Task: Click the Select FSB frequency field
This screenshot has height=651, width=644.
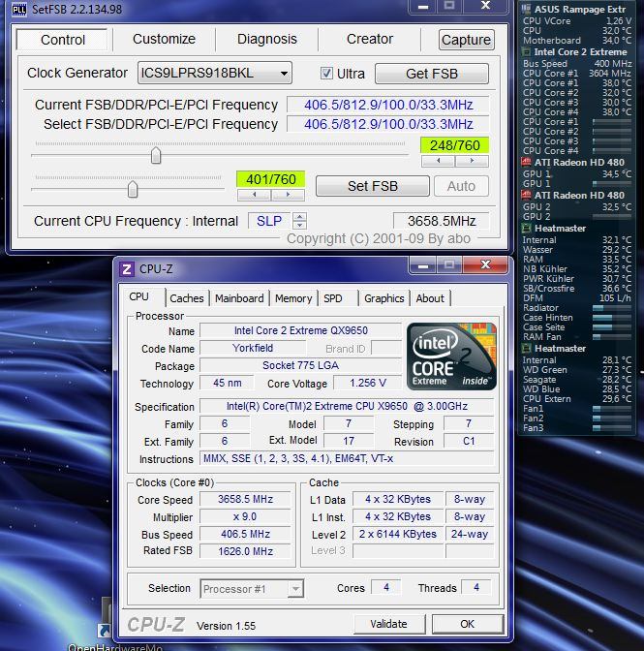Action: pyautogui.click(x=388, y=124)
